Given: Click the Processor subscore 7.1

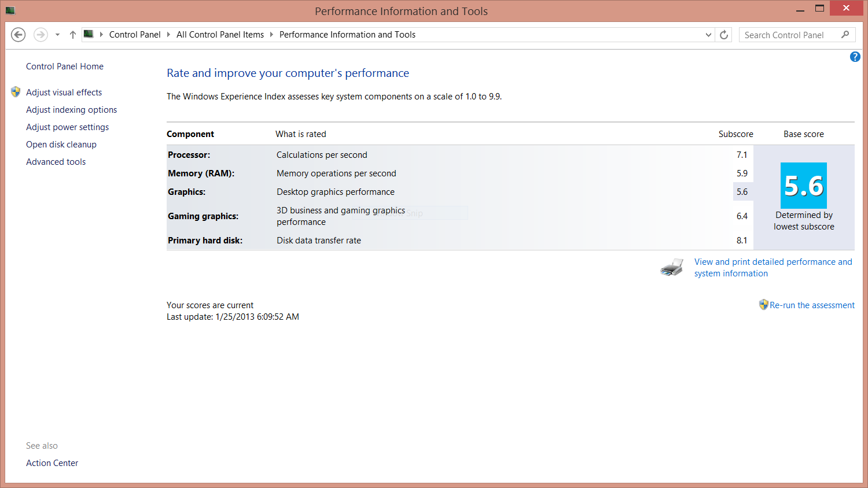Looking at the screenshot, I should 742,155.
